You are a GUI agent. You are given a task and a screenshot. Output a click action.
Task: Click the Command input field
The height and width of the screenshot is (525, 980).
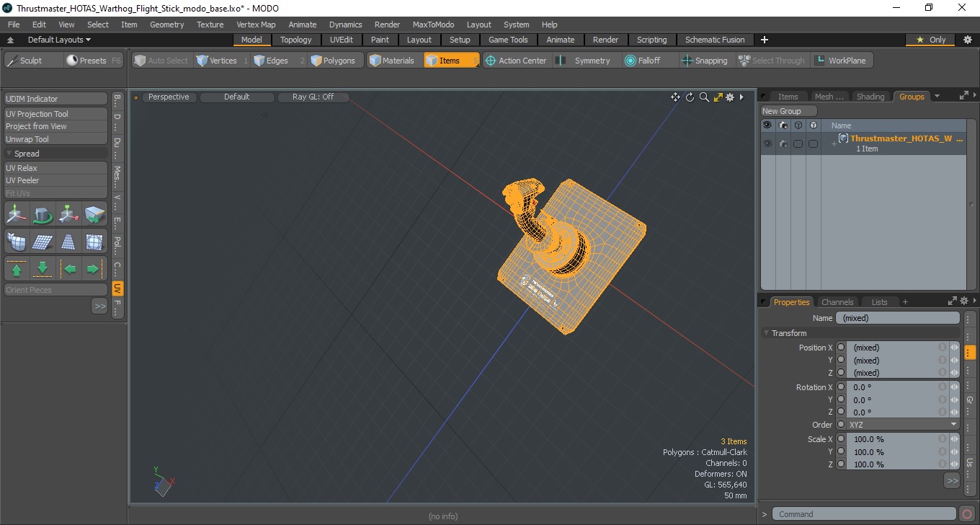click(x=865, y=514)
